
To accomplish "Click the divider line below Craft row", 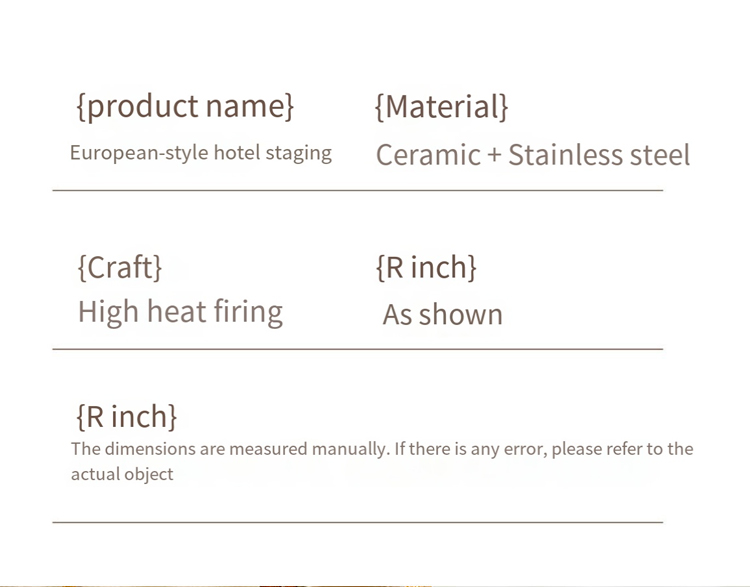I will pyautogui.click(x=358, y=349).
